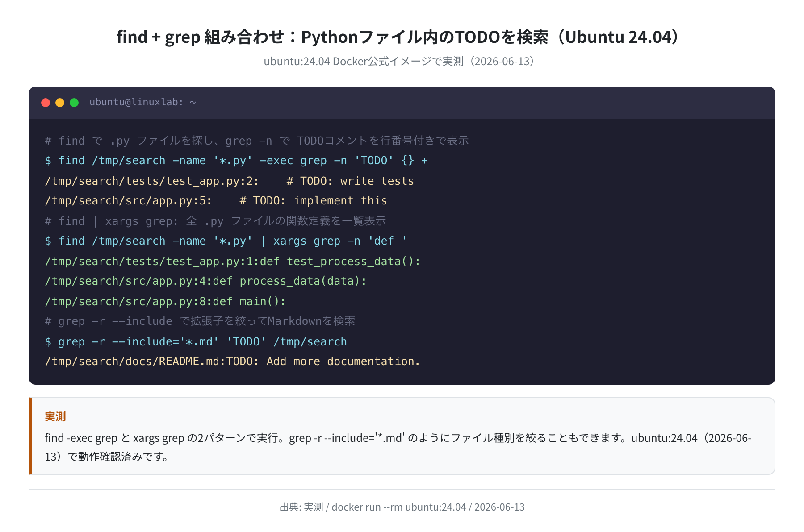The width and height of the screenshot is (804, 532).
Task: Click the subtitle mentioning Docker公式イメージ
Action: pos(399,61)
